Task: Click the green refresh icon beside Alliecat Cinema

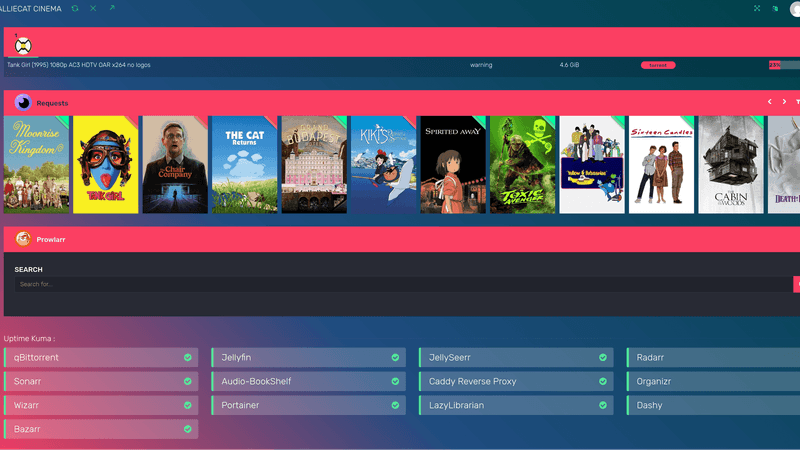Action: click(x=75, y=8)
